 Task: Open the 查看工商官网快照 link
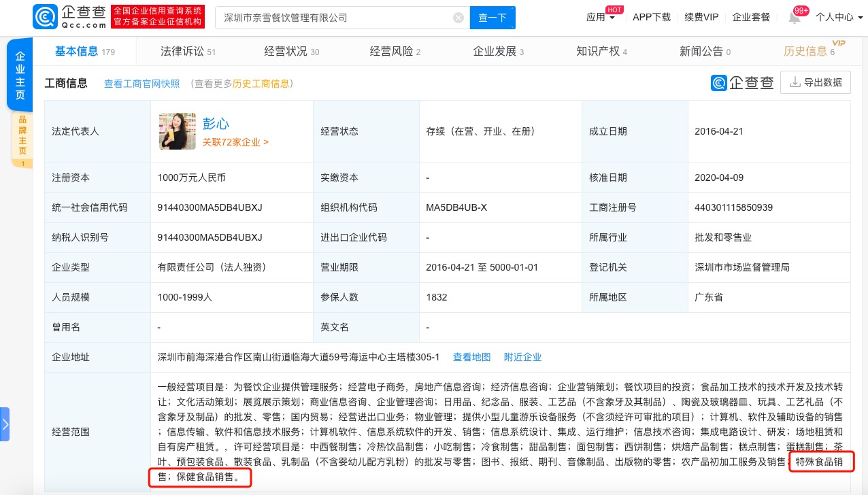(x=142, y=84)
